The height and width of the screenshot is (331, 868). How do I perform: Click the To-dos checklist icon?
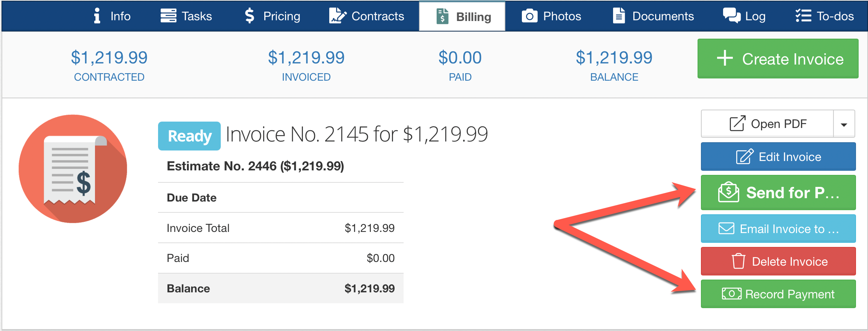tap(803, 16)
